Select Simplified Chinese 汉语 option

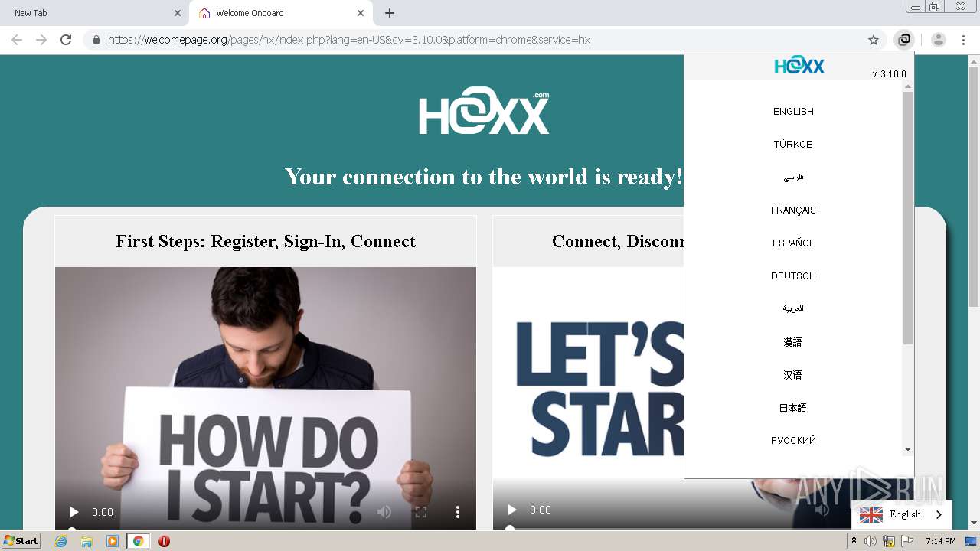coord(793,375)
